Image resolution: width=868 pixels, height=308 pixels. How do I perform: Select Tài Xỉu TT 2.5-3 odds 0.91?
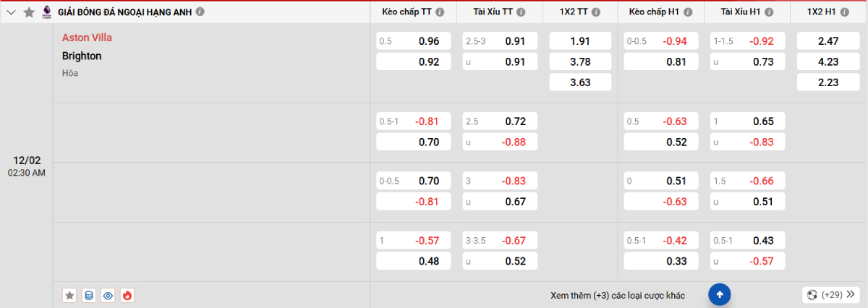click(500, 41)
